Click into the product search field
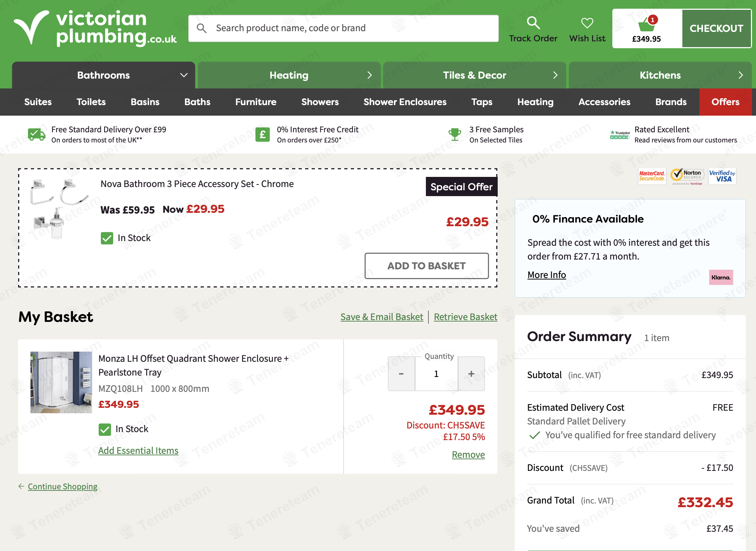The width and height of the screenshot is (756, 551). coord(343,28)
